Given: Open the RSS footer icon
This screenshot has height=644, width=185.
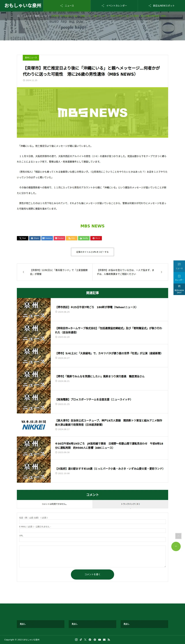Looking at the screenshot, I should 109,640.
